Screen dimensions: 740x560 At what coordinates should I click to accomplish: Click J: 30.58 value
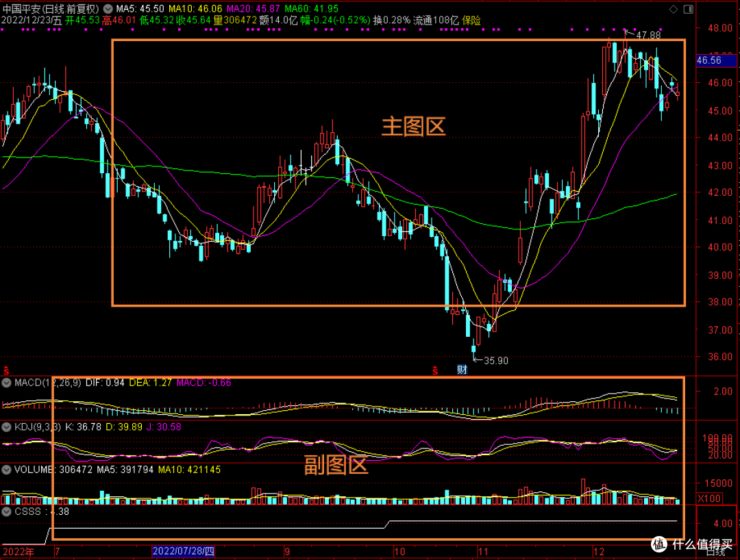[x=164, y=427]
